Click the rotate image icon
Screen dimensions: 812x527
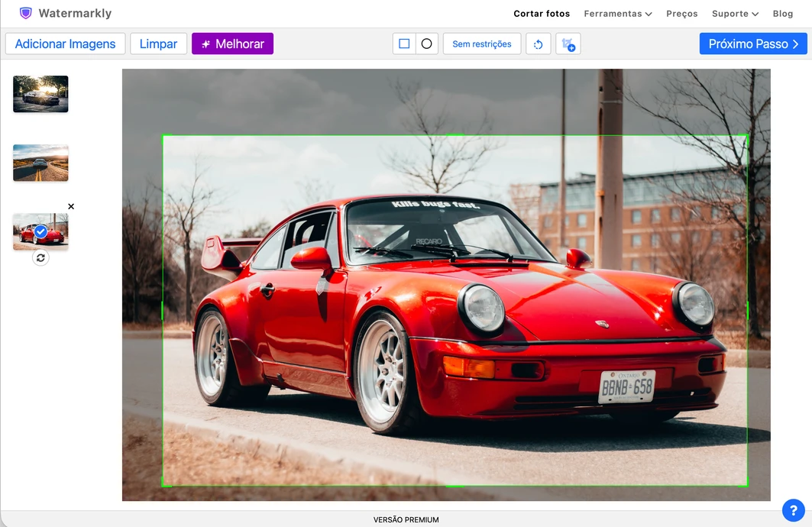(538, 44)
